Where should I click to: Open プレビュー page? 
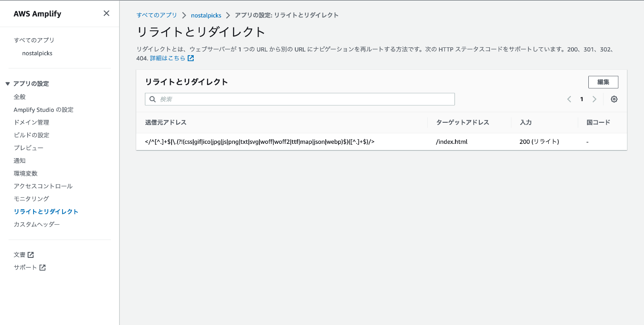tap(29, 148)
